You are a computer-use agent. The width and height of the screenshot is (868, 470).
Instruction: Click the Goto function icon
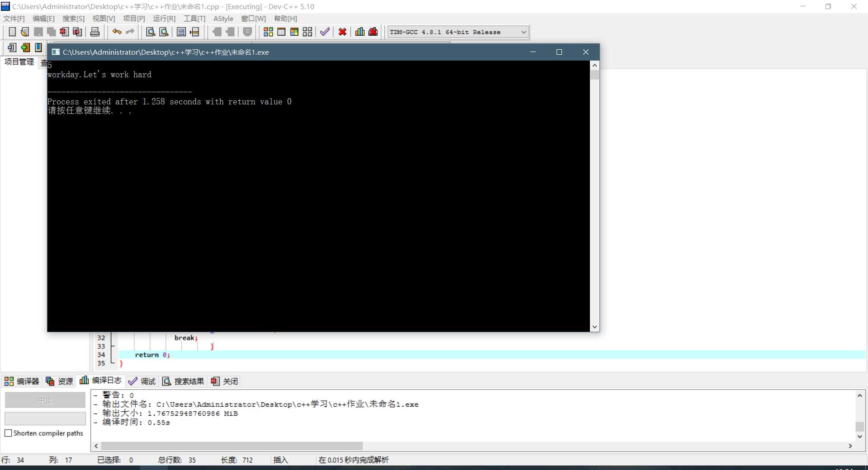(181, 32)
